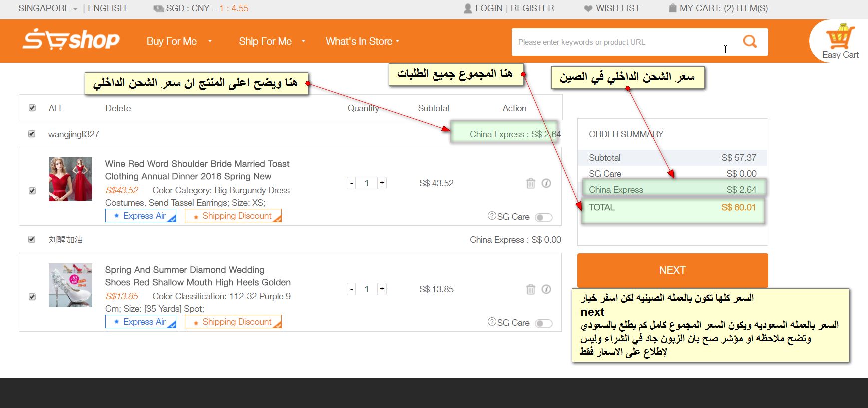Delete the wedding shoes item via trash icon
Screen dimensions: 868x408
[x=530, y=289]
